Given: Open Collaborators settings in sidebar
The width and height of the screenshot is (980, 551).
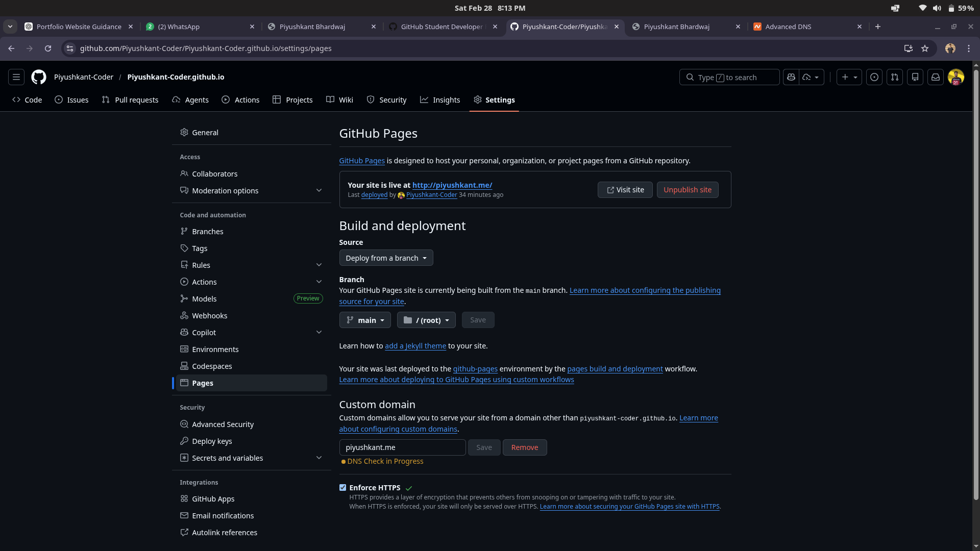Looking at the screenshot, I should point(252,174).
